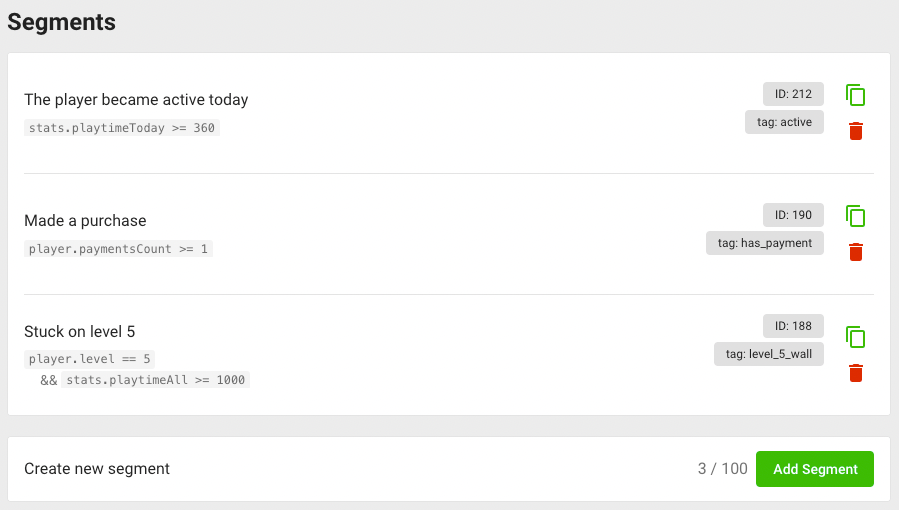The height and width of the screenshot is (510, 899).
Task: Remove the 'Stuck on level 5' segment
Action: (x=855, y=372)
